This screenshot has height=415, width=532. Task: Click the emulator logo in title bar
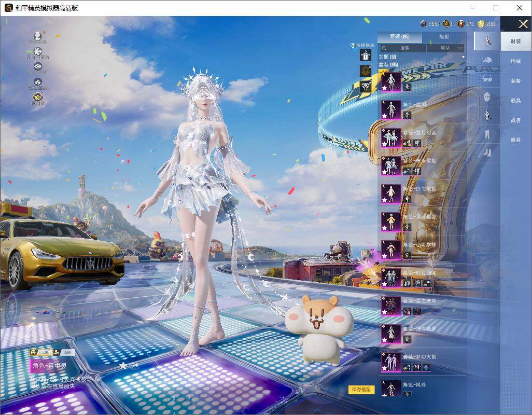pos(8,8)
